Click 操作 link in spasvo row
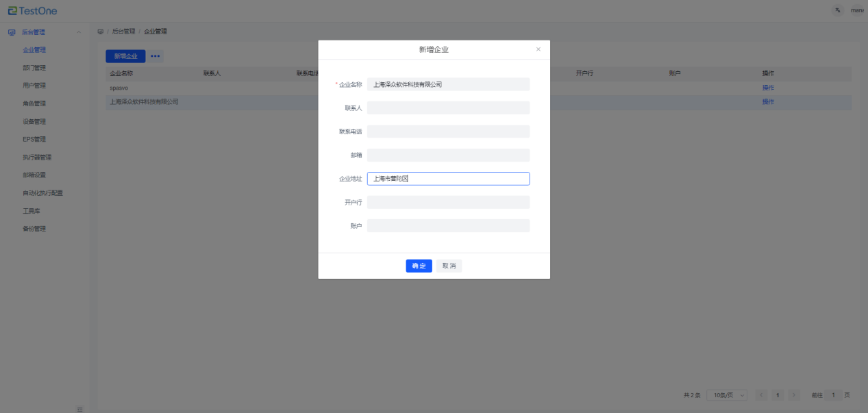The image size is (868, 413). (768, 88)
